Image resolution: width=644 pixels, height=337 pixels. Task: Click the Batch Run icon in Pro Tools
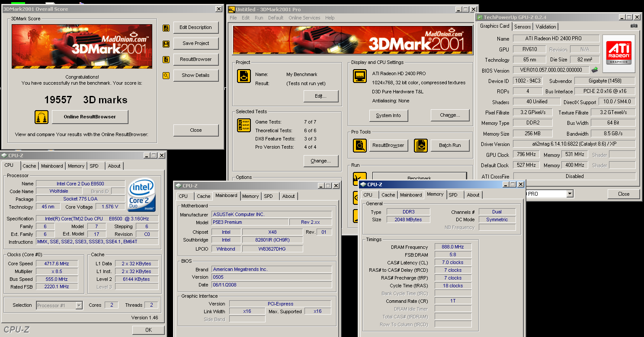pos(421,146)
